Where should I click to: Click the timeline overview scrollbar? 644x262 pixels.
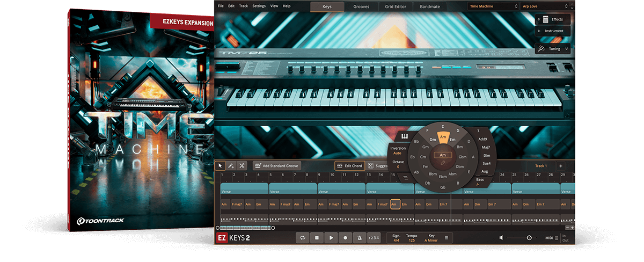[x=246, y=228]
